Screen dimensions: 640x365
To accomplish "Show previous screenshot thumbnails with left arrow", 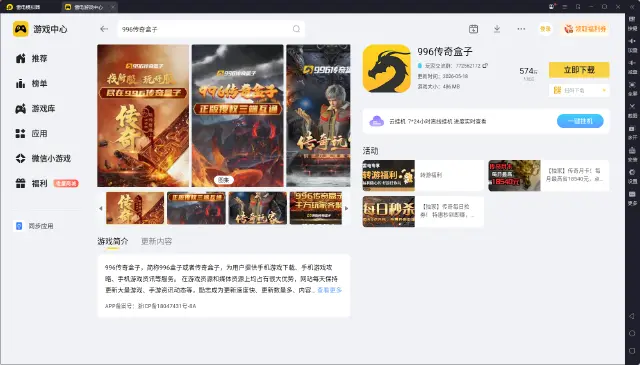I will click(x=101, y=208).
